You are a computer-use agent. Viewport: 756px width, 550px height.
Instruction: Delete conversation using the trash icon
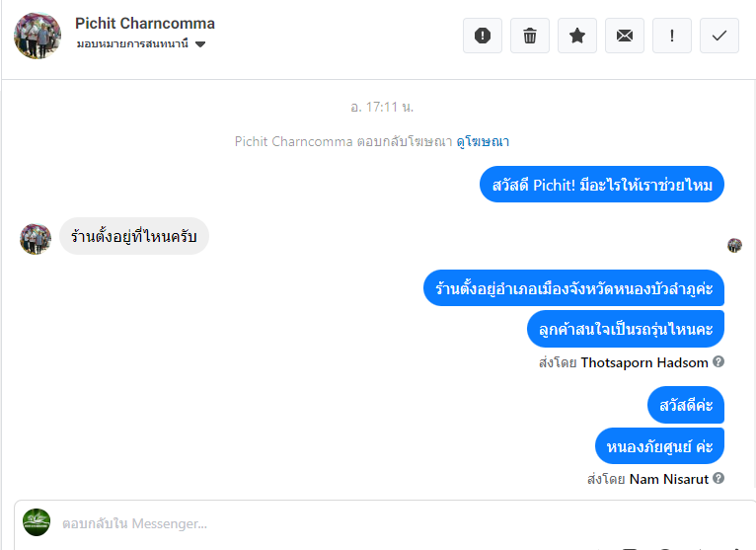pyautogui.click(x=530, y=36)
